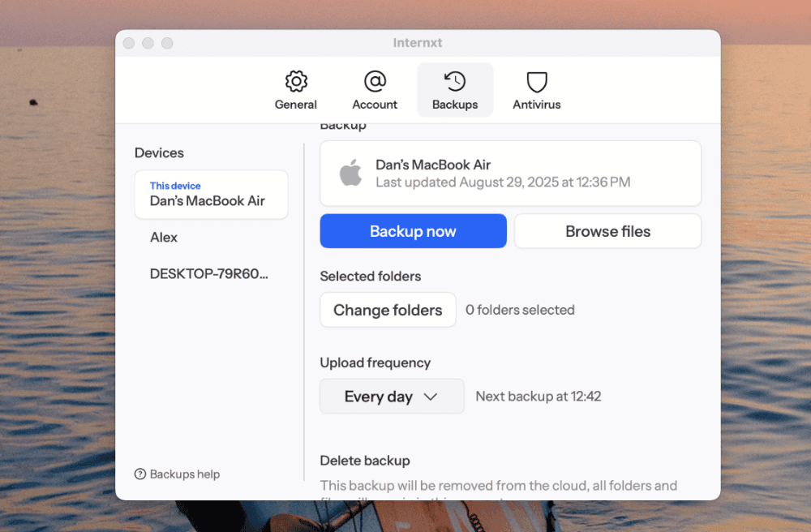Screen dimensions: 811x532
Task: Close the Internxt window
Action: [129, 43]
